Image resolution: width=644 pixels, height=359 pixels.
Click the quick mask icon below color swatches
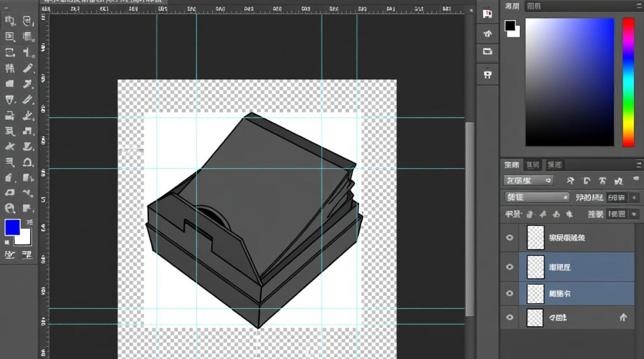(10, 255)
